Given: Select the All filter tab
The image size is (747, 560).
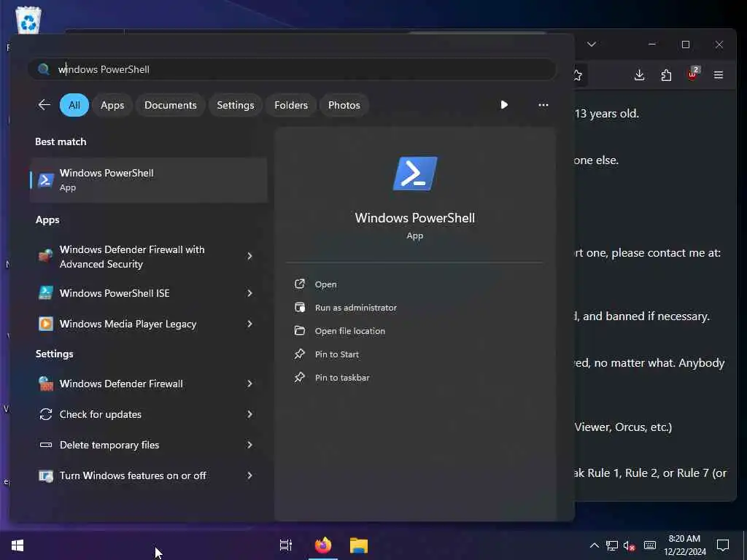Looking at the screenshot, I should click(74, 105).
